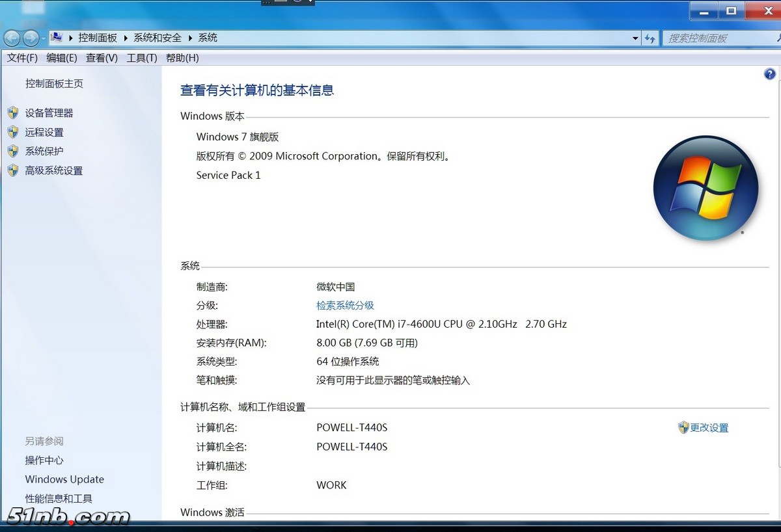
Task: Open 操作中心 from the sidebar
Action: pyautogui.click(x=44, y=460)
